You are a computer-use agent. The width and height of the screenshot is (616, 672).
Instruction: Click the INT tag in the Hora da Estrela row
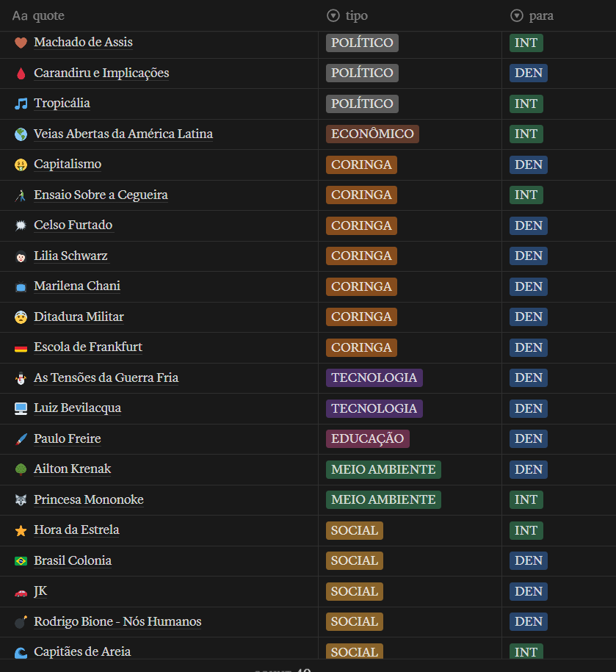point(526,530)
